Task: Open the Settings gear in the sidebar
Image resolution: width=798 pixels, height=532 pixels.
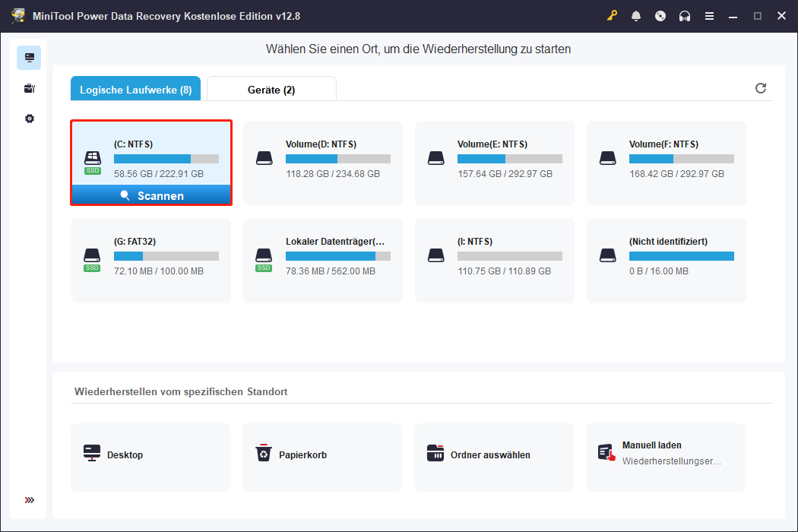Action: (29, 119)
